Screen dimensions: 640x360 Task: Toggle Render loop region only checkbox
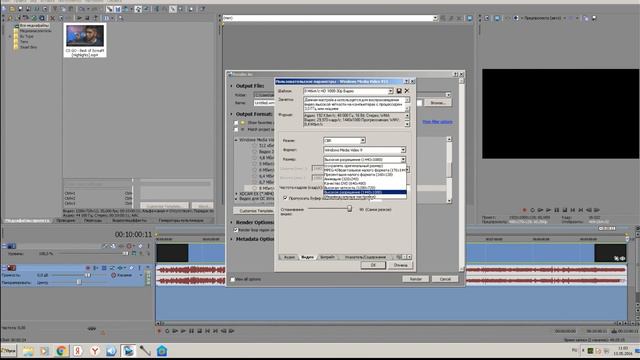[236, 230]
